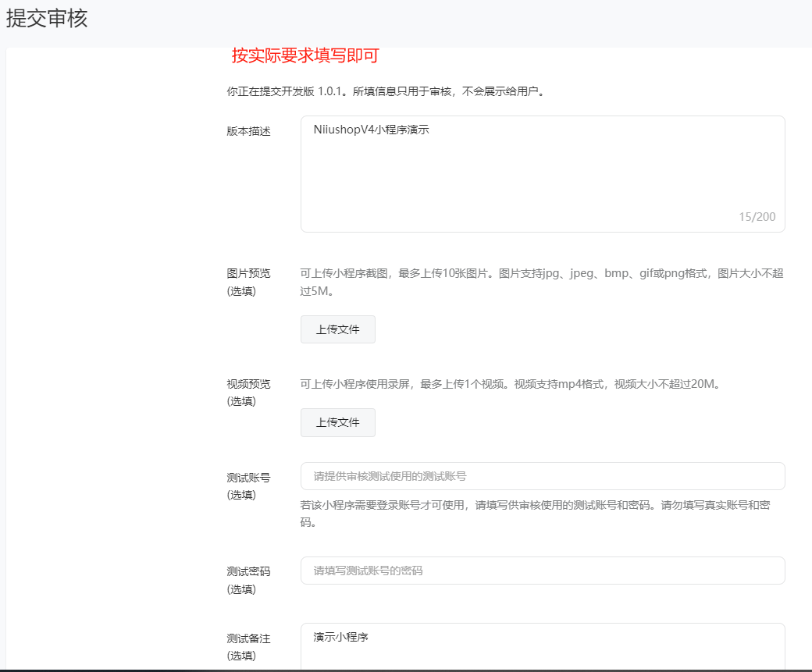The image size is (812, 672).
Task: Click the 图片预览 label text
Action: coord(248,273)
